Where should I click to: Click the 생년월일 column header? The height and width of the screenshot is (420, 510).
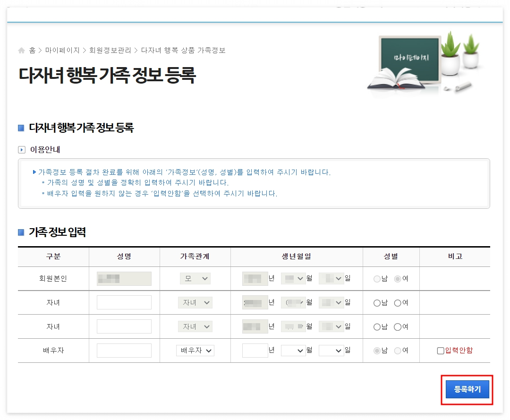point(296,257)
